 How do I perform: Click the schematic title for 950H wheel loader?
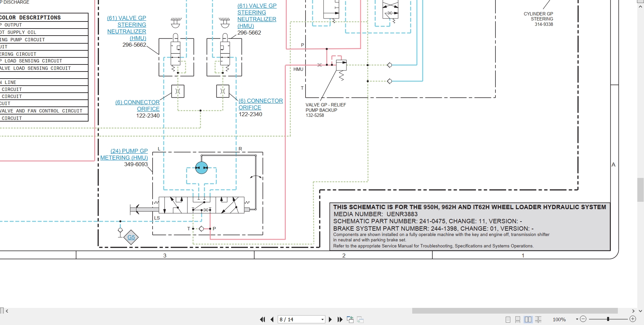(x=470, y=207)
